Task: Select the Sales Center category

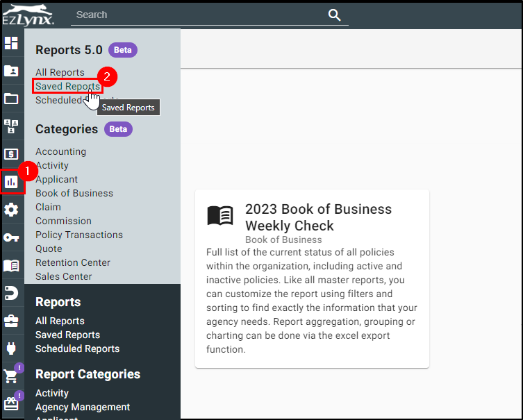Action: tap(64, 276)
